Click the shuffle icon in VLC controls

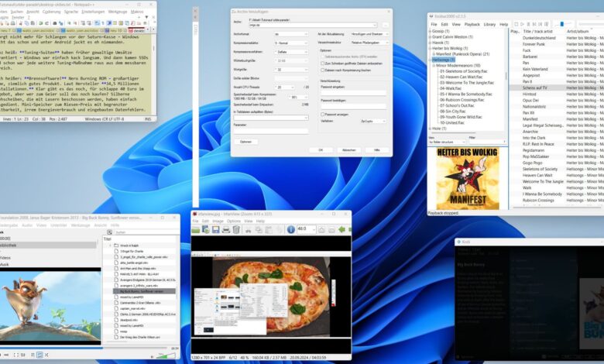pyautogui.click(x=46, y=355)
